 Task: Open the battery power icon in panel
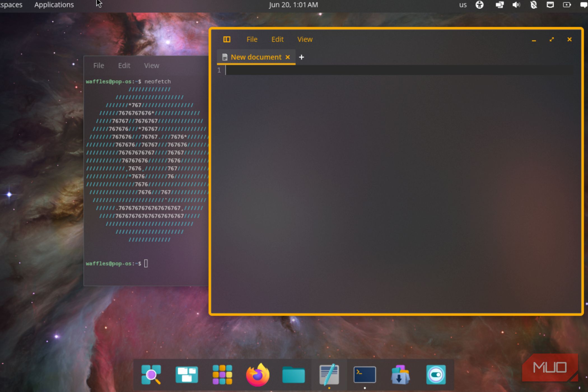[x=567, y=5]
